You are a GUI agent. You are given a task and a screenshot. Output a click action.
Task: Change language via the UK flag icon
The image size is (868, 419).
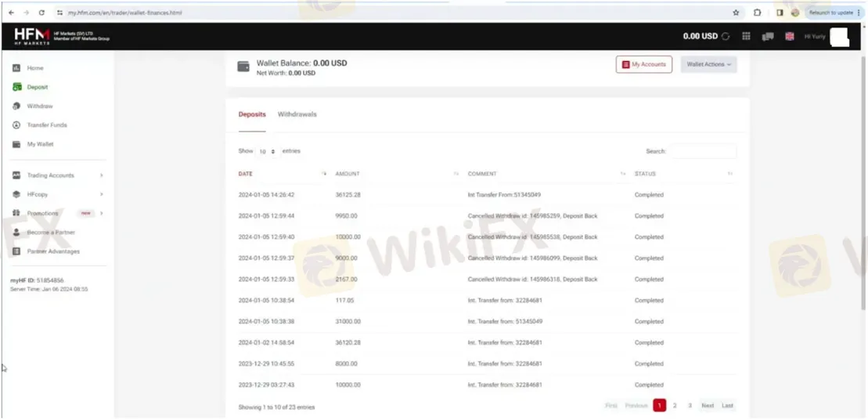click(x=790, y=37)
